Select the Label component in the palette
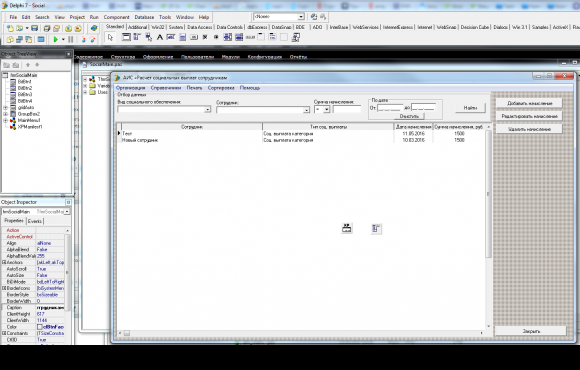The image size is (580, 370). (160, 37)
